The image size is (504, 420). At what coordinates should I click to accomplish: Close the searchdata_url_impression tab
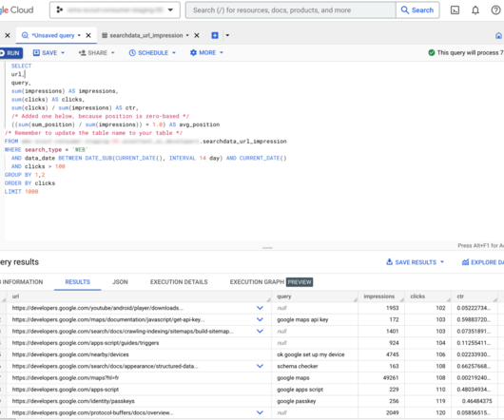pos(197,35)
